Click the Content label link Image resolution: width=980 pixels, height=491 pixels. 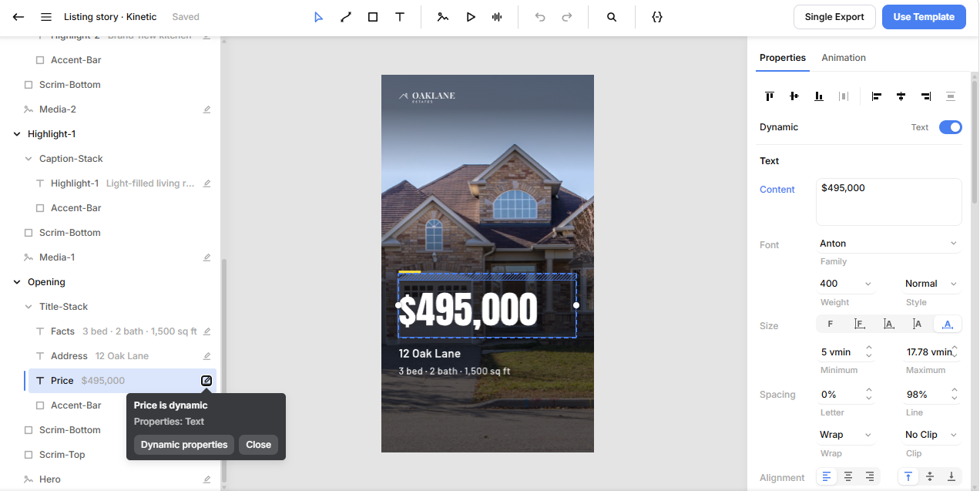(x=777, y=190)
